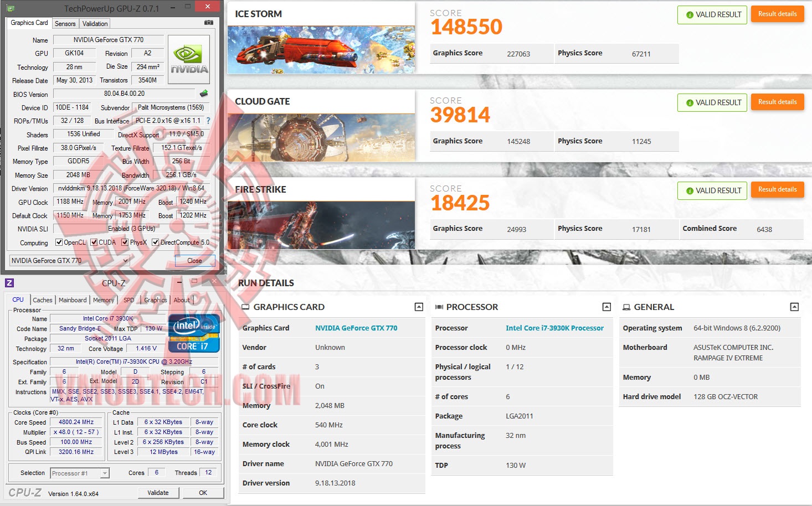The image size is (812, 506).
Task: Collapse the Graphics Card details panel
Action: [x=419, y=307]
